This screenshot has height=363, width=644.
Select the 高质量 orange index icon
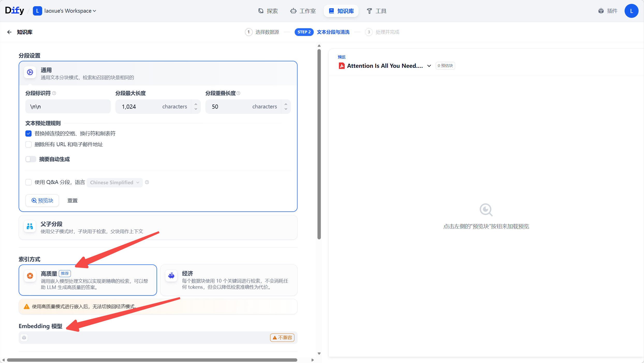pos(30,276)
